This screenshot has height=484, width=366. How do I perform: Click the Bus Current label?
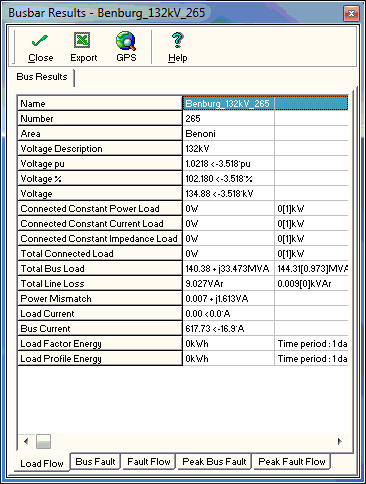46,329
